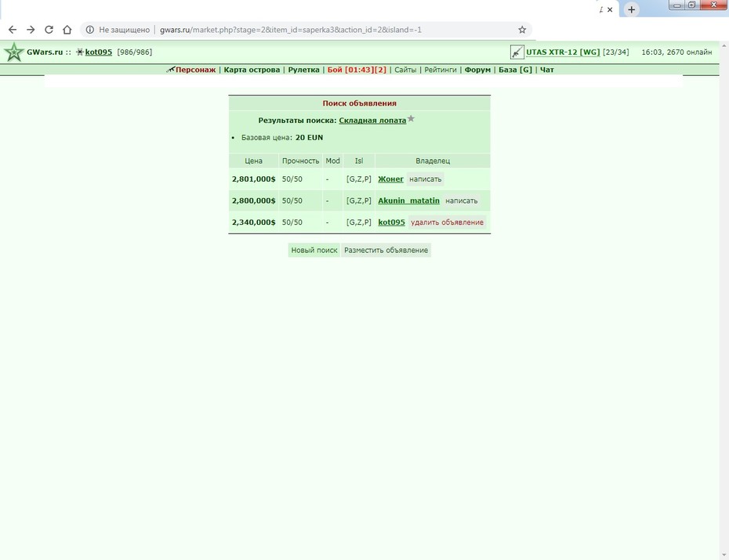Click the weapon icon beside UTAS XTR-12
Screen dimensions: 729x560
click(517, 52)
